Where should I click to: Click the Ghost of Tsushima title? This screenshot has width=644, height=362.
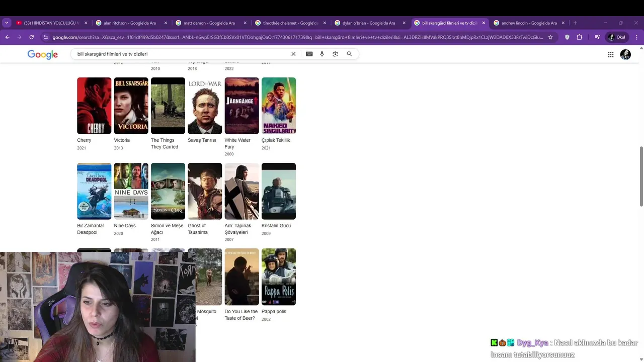(198, 229)
